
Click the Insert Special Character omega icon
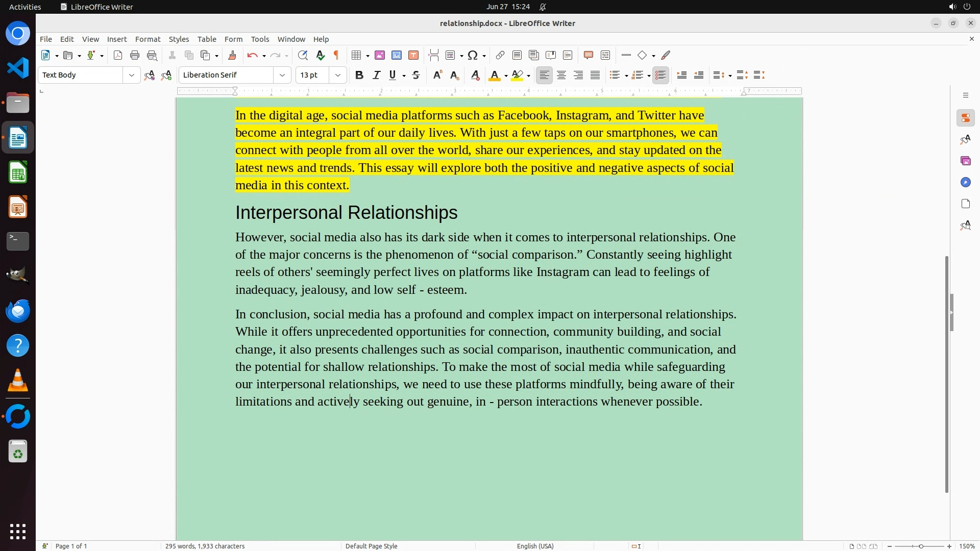click(473, 55)
